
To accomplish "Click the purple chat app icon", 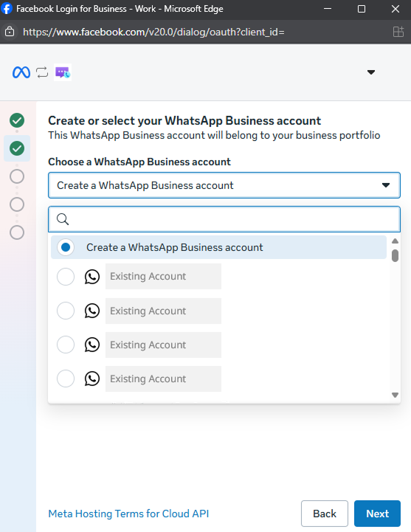I will click(63, 72).
